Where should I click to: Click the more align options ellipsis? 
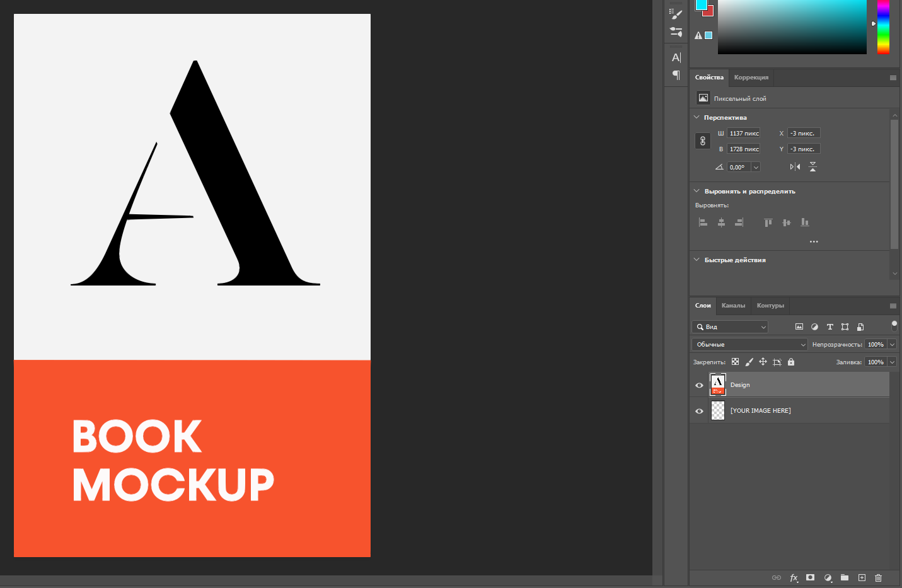pos(814,241)
